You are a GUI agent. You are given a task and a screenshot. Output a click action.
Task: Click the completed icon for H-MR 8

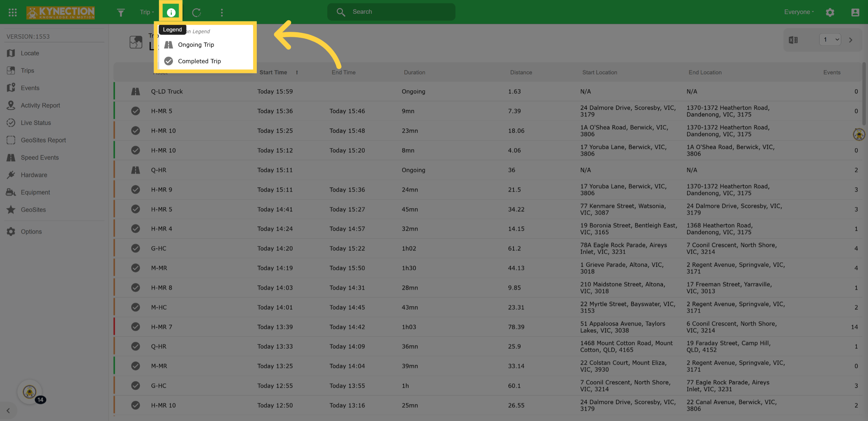[136, 288]
